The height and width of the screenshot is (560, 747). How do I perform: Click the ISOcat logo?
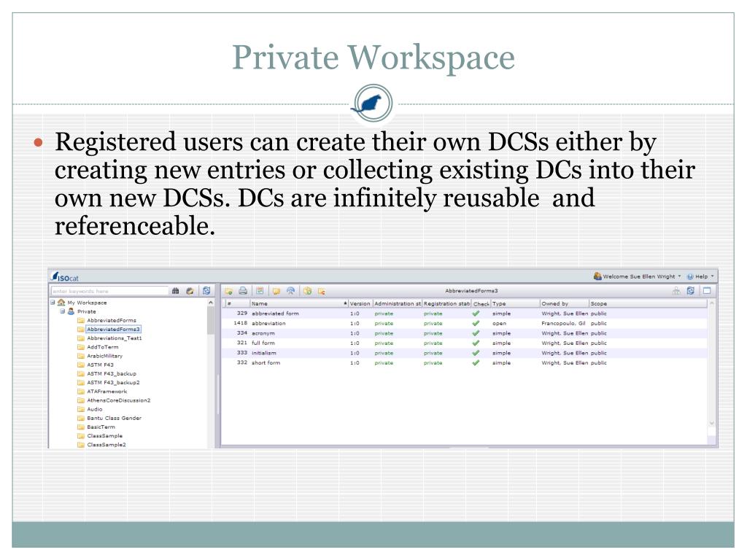[65, 276]
